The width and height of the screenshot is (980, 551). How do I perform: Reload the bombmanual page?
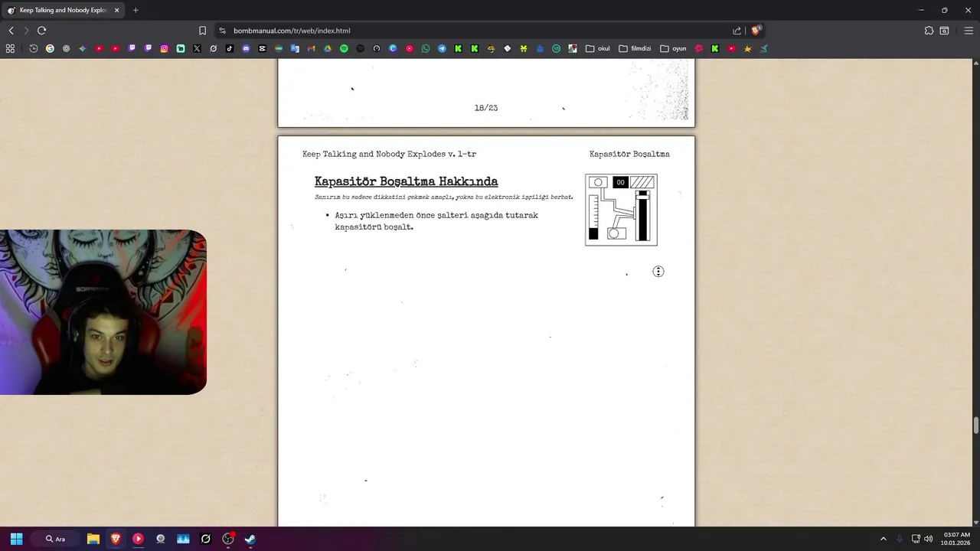pyautogui.click(x=41, y=31)
